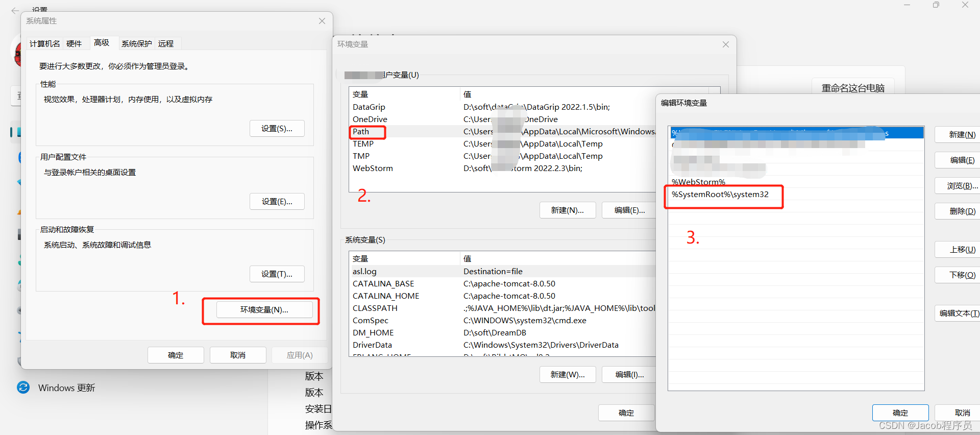Screen dimensions: 980x435
Task: Select ComSpec system variable
Action: coord(502,321)
